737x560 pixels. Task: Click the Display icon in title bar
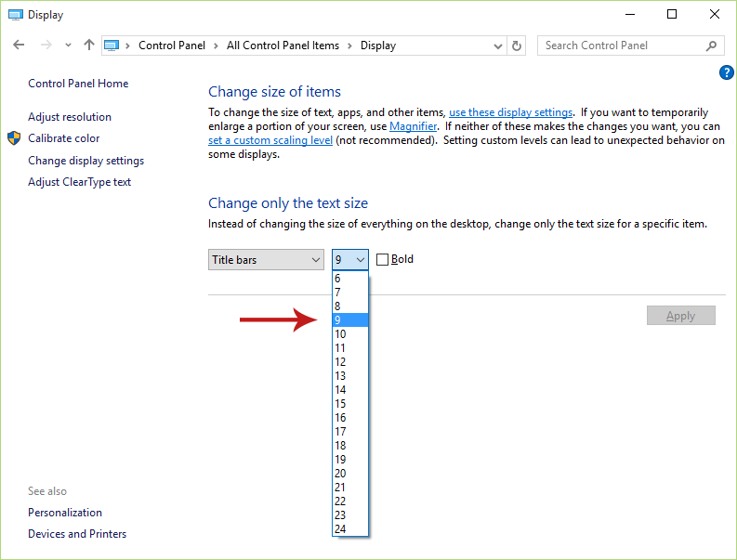[16, 15]
